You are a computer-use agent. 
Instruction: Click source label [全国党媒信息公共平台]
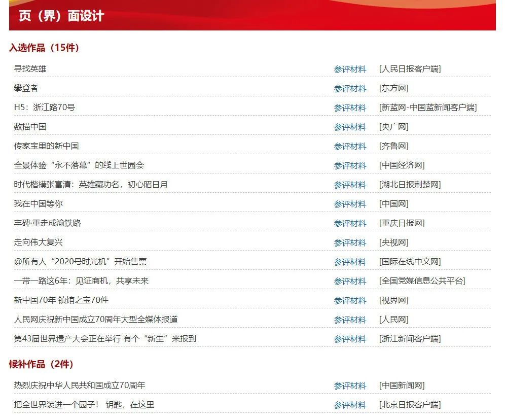[x=422, y=281]
